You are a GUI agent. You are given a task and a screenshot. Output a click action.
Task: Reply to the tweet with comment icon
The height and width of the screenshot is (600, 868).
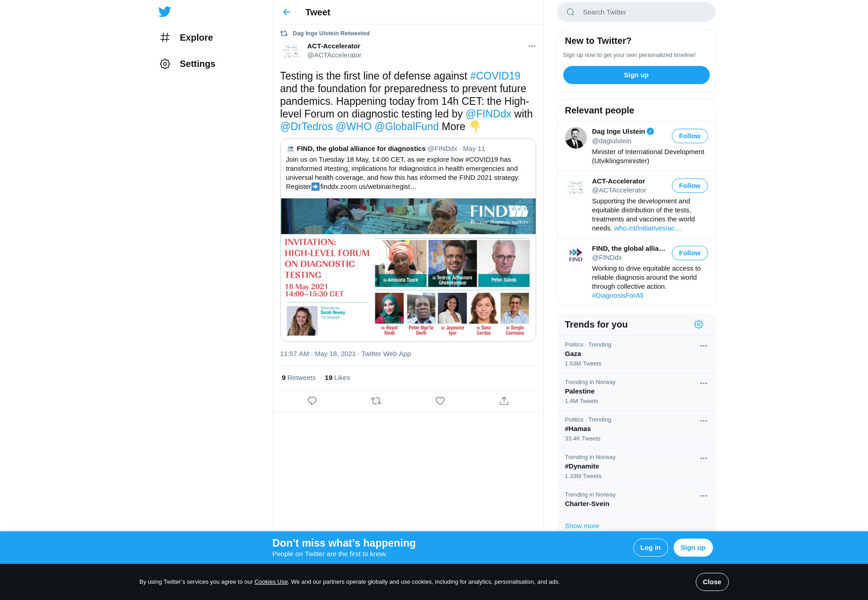pyautogui.click(x=312, y=401)
